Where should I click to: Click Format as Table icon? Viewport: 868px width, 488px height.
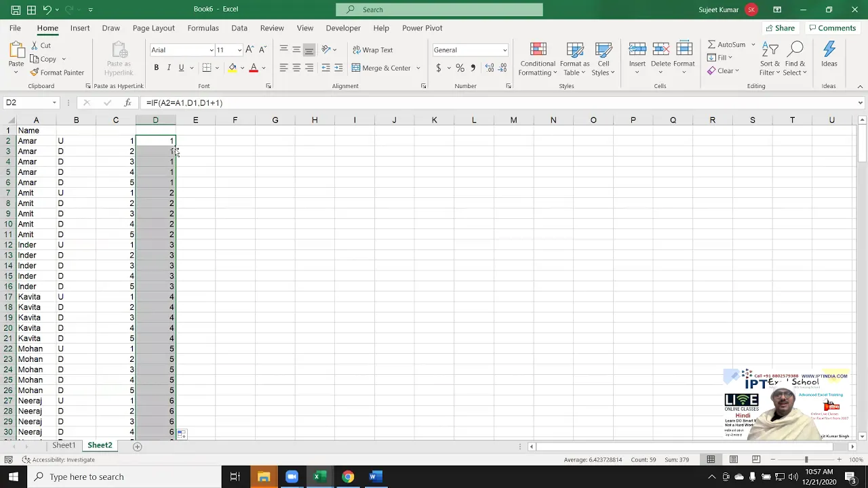[575, 49]
